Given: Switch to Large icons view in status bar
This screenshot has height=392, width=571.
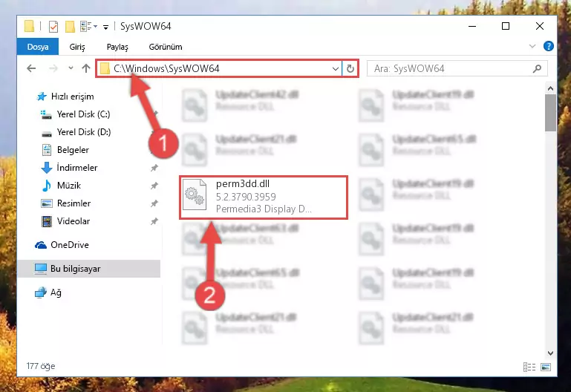Looking at the screenshot, I should click(546, 367).
